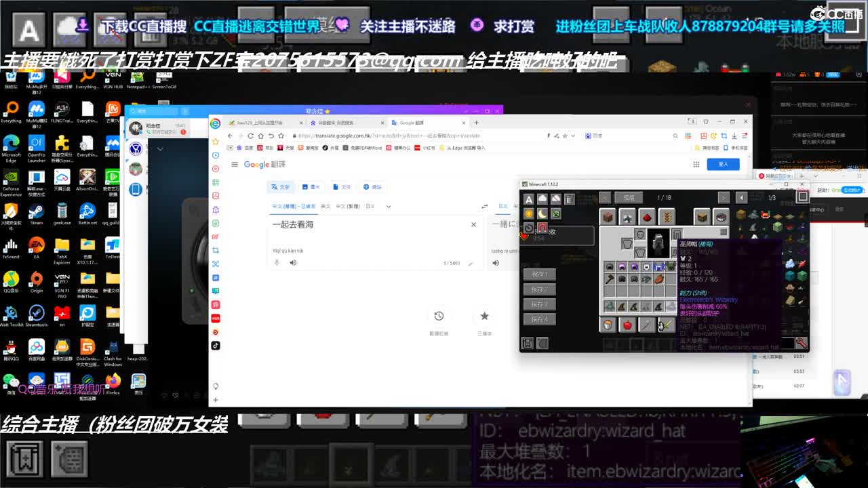The image size is (868, 488).
Task: Reload the Google Translate page
Action: click(250, 136)
